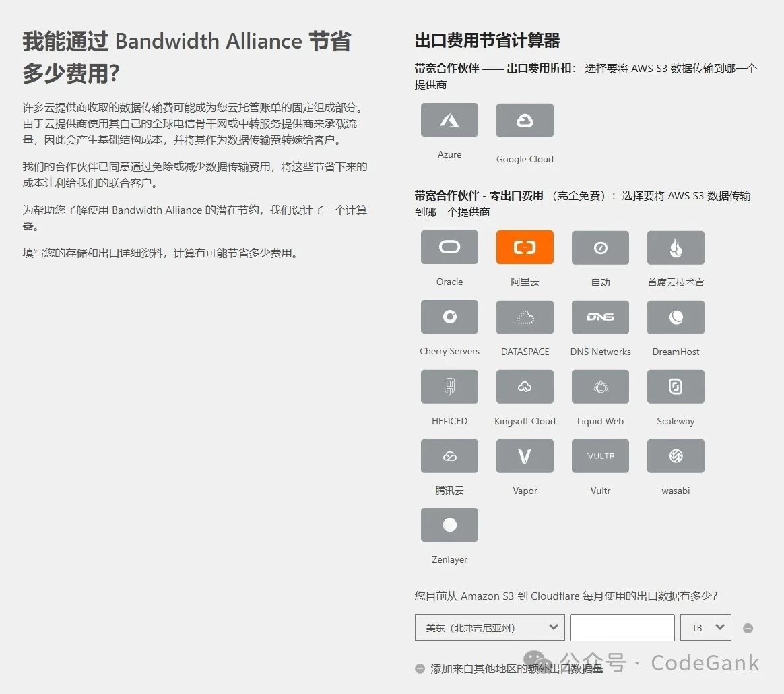The height and width of the screenshot is (694, 784).
Task: Choose the Oracle provider tile
Action: [449, 247]
